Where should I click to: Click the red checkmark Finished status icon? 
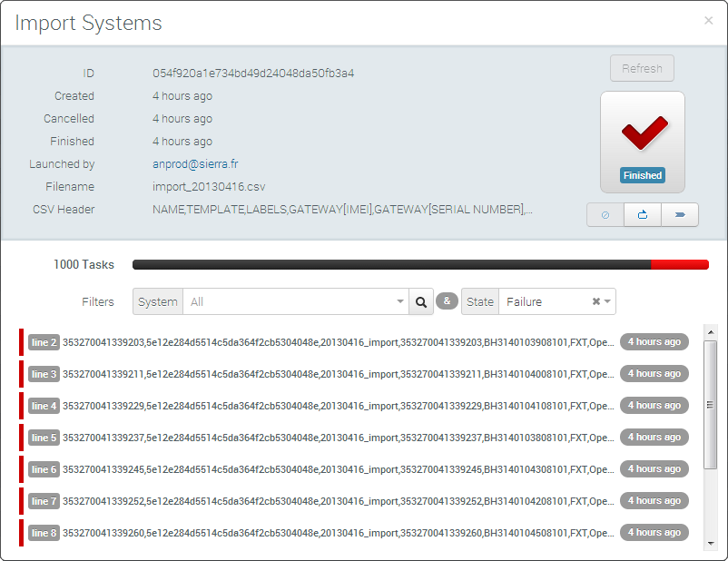(x=643, y=133)
